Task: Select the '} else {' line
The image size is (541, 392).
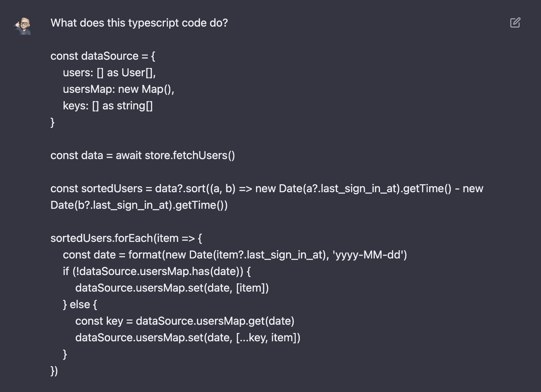Action: coord(80,304)
